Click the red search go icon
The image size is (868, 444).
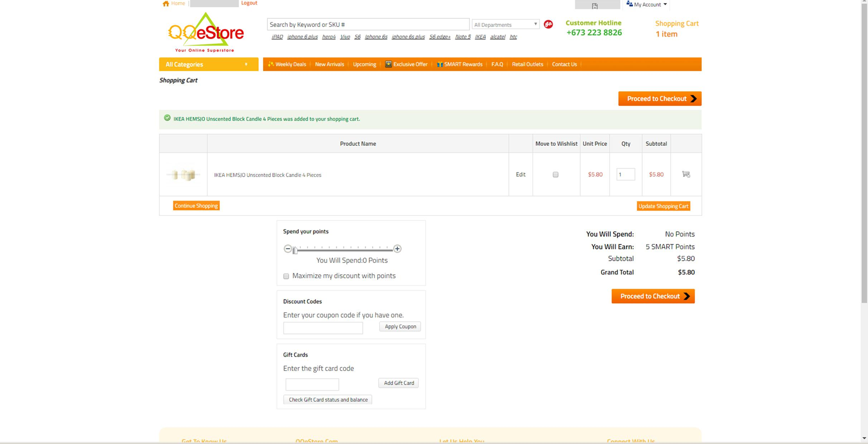click(x=548, y=24)
